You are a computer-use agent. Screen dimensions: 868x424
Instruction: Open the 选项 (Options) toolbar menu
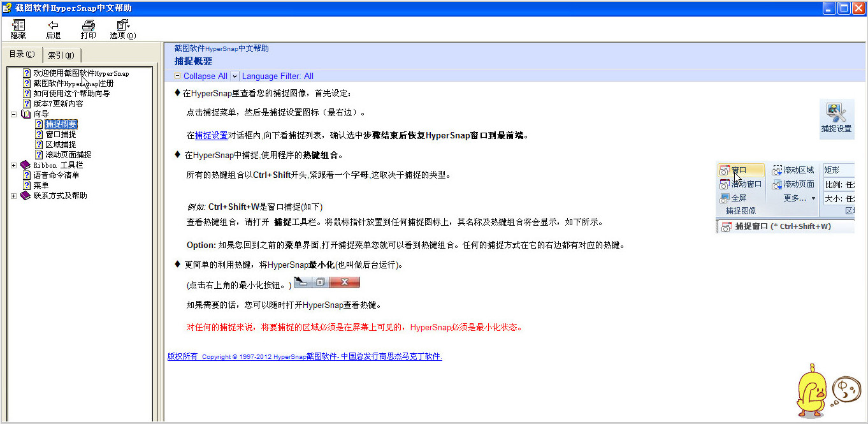click(123, 29)
